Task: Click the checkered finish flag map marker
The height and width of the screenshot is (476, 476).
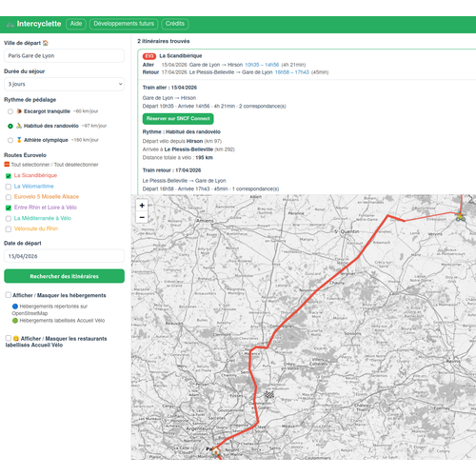Action: [269, 395]
